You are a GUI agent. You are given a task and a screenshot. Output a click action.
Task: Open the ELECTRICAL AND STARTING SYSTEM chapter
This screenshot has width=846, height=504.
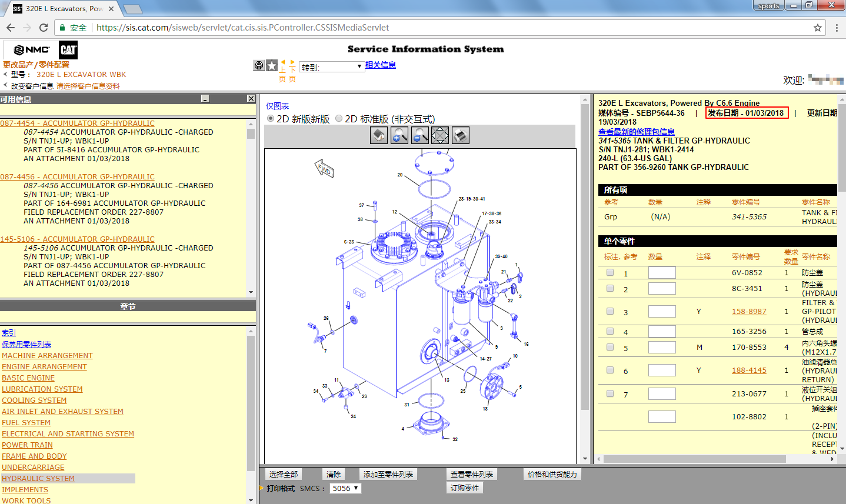pos(68,434)
